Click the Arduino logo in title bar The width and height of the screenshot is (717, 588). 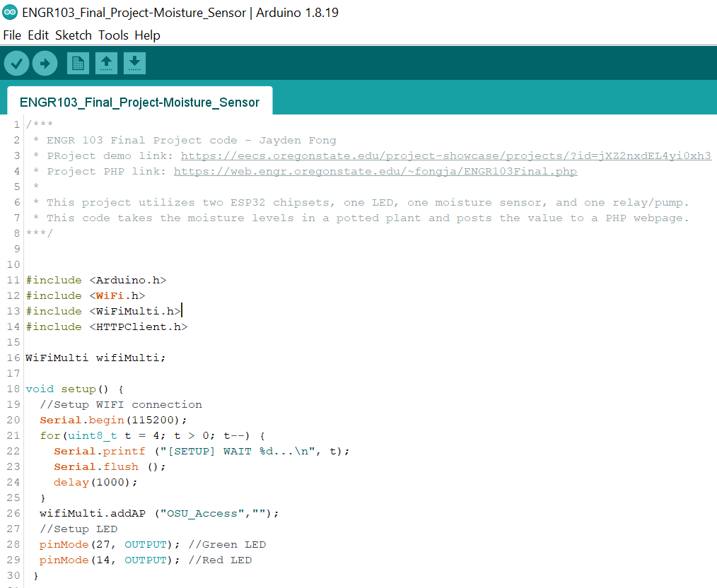point(10,13)
